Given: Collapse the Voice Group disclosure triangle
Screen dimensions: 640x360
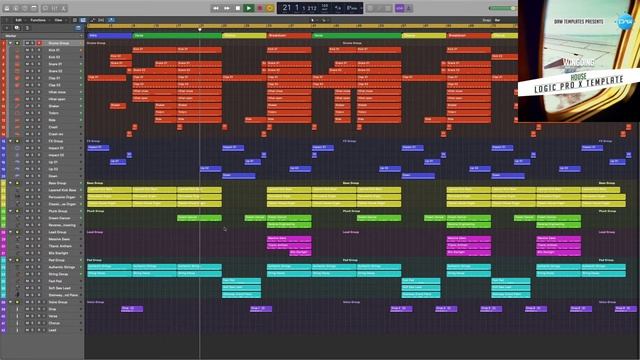Looking at the screenshot, I should pos(10,302).
